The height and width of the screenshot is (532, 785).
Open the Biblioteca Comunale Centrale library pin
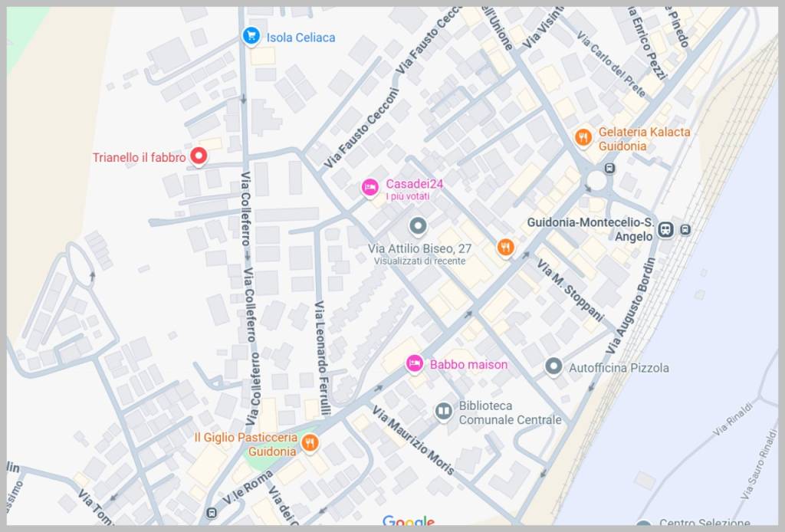[444, 412]
